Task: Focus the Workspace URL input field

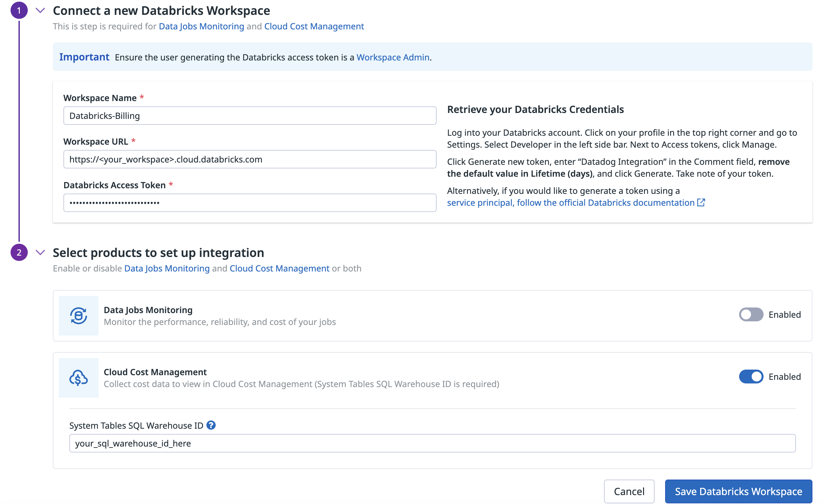Action: (250, 159)
